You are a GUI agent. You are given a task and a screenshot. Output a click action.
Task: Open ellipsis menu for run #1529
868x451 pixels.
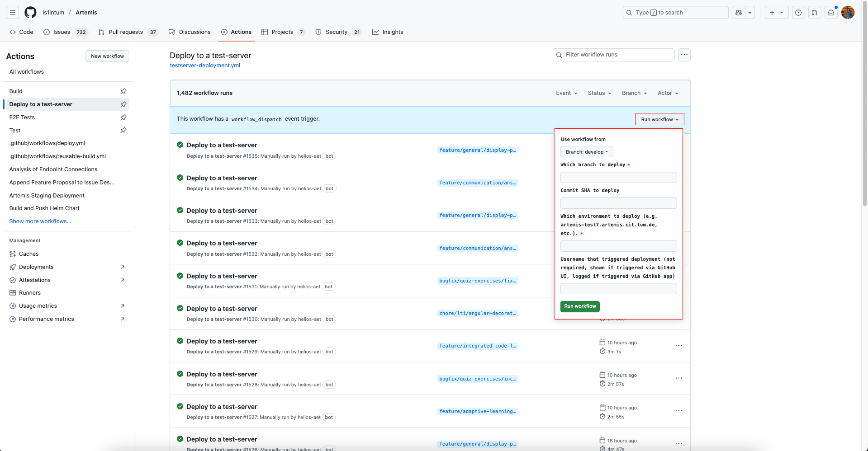[x=679, y=346]
